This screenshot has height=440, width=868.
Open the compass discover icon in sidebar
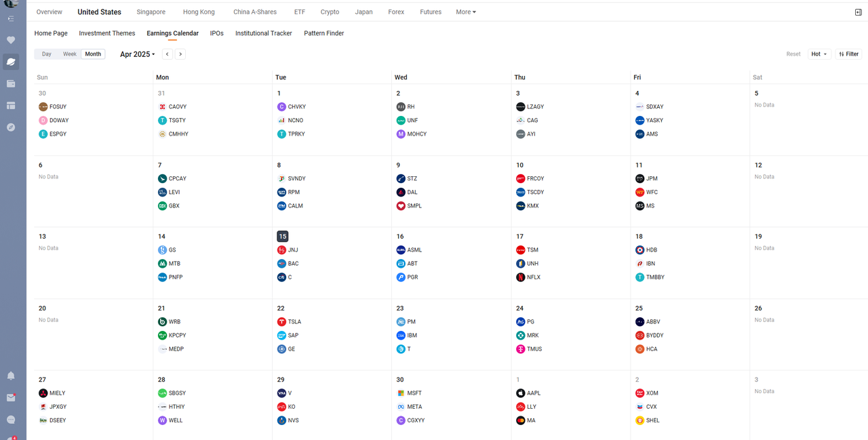(x=11, y=127)
